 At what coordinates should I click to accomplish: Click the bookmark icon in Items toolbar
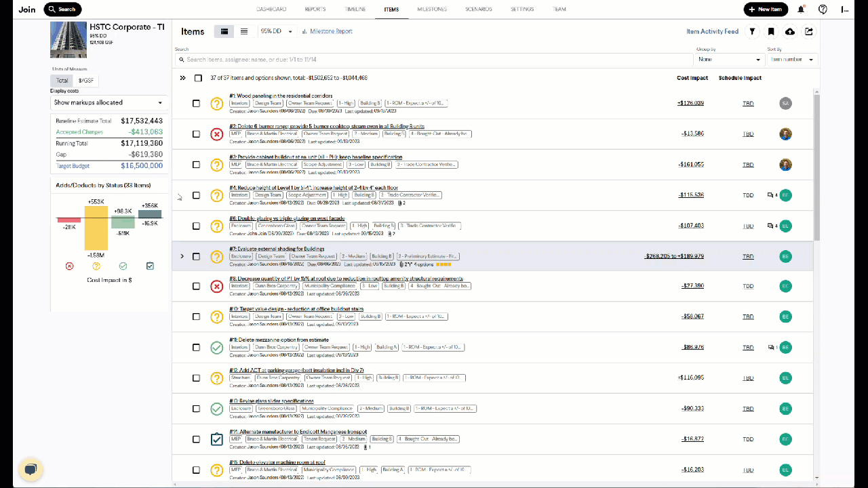click(771, 31)
